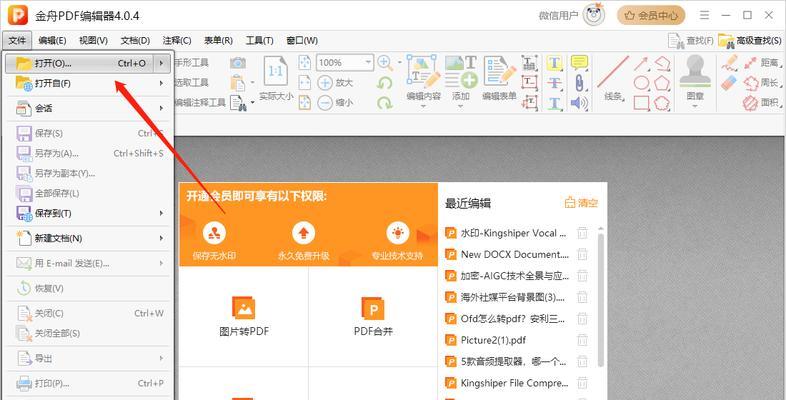Open the Forms (表单(R)) menu
786x400 pixels.
219,41
